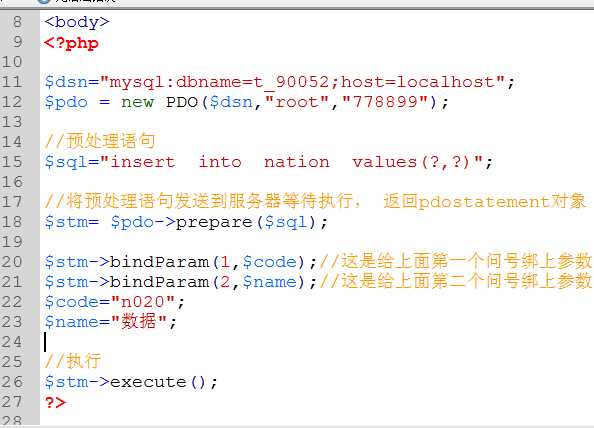Screen dimensions: 594x428
Task: Click the "n020" string value
Action: point(143,302)
